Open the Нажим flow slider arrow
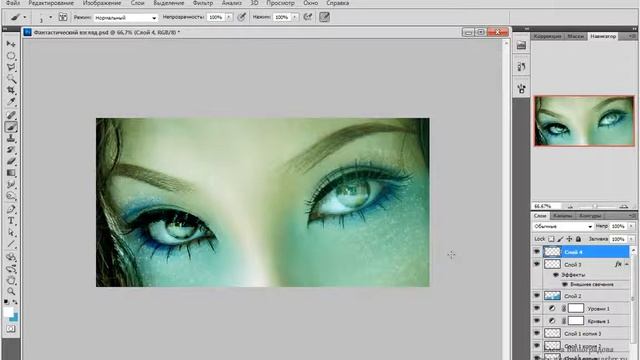 [294, 17]
